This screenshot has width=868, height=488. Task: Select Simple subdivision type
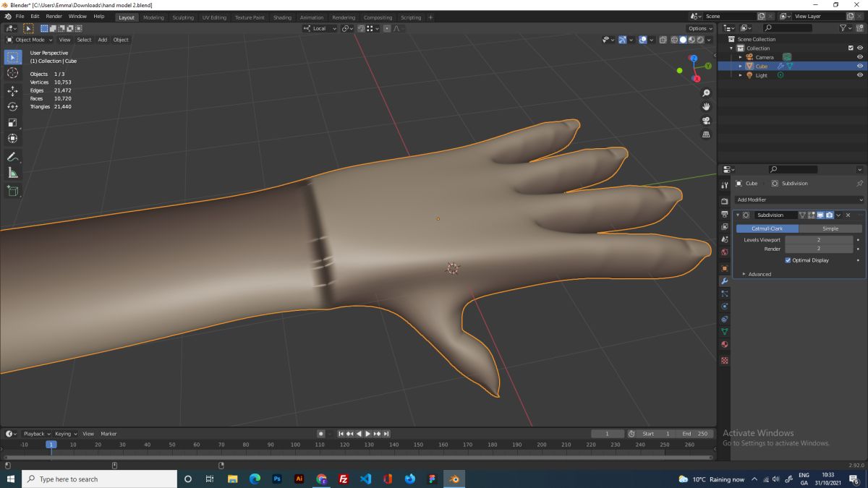pyautogui.click(x=830, y=228)
